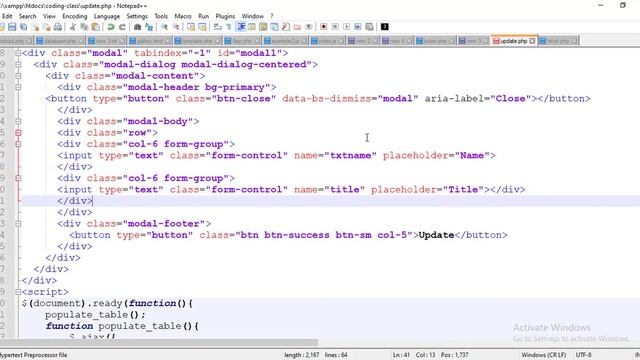The image size is (640, 360).
Task: Paste from clipboard using toolbar icon
Action: pos(96,27)
